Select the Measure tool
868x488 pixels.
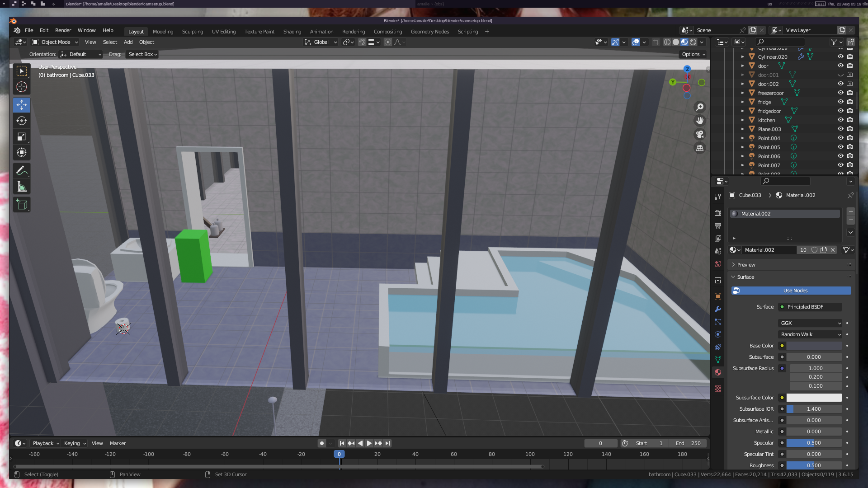(21, 187)
